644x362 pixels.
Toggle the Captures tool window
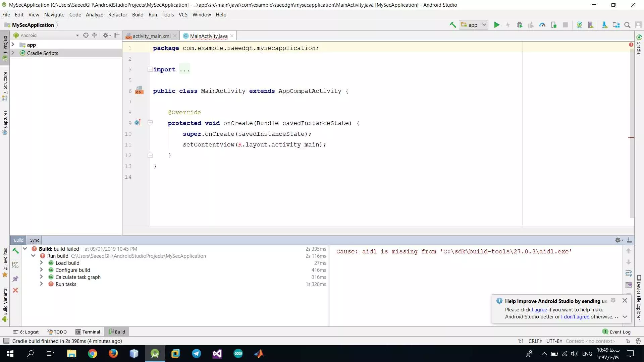[5, 123]
